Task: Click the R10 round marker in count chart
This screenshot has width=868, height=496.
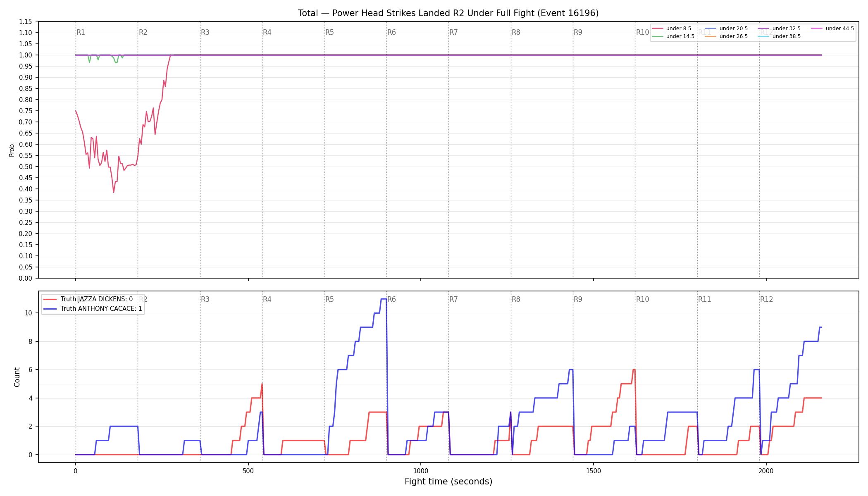Action: pyautogui.click(x=642, y=299)
